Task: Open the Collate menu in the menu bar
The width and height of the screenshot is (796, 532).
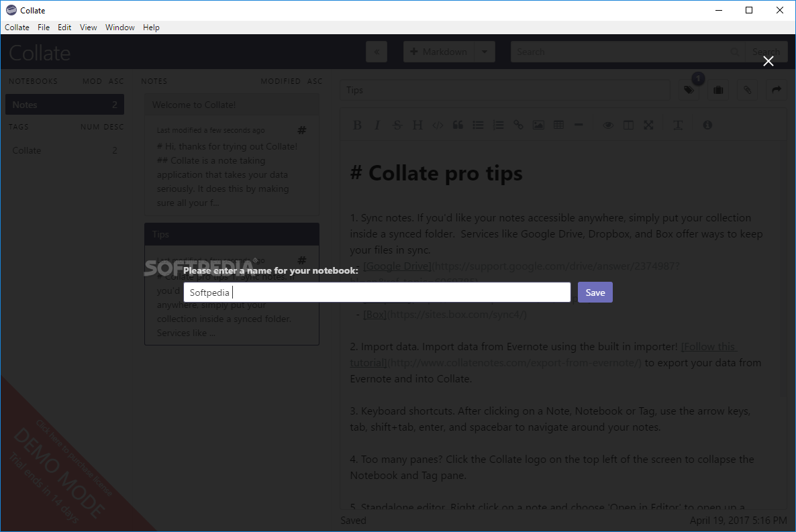Action: [x=17, y=28]
